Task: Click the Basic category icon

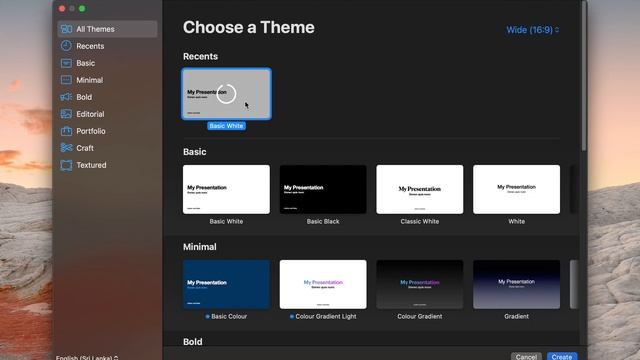Action: (66, 63)
